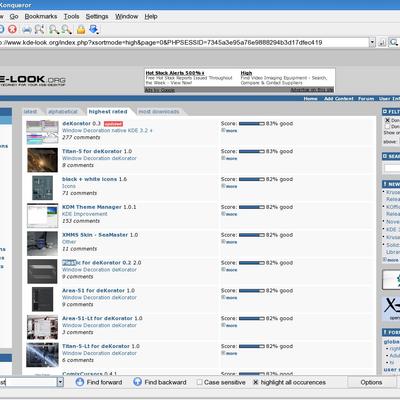
Task: Open the Go menu
Action: [x=14, y=16]
